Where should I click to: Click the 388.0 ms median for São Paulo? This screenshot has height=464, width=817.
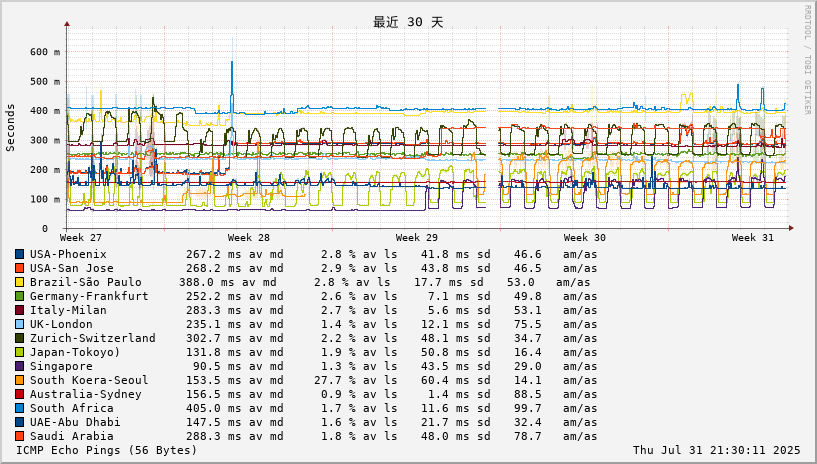(x=207, y=282)
